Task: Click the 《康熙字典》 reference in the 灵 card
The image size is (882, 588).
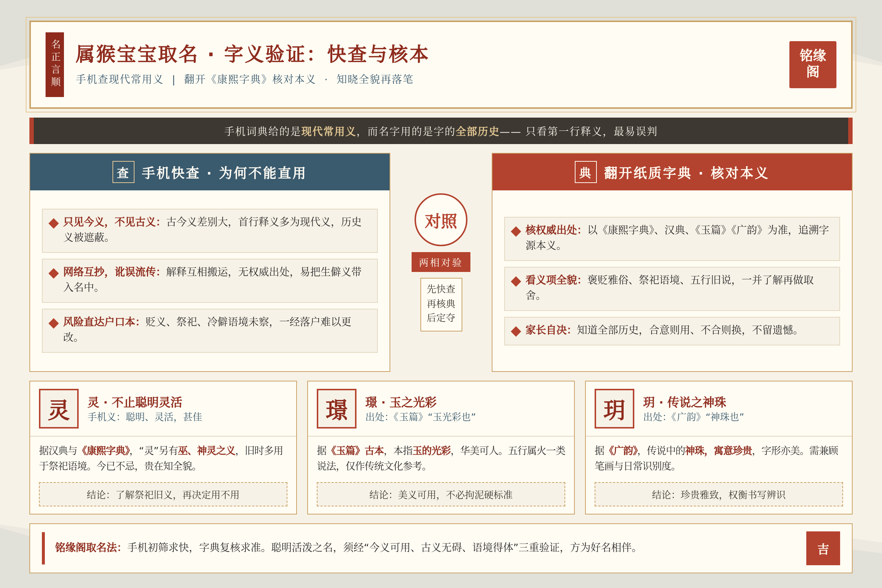Action: point(105,451)
